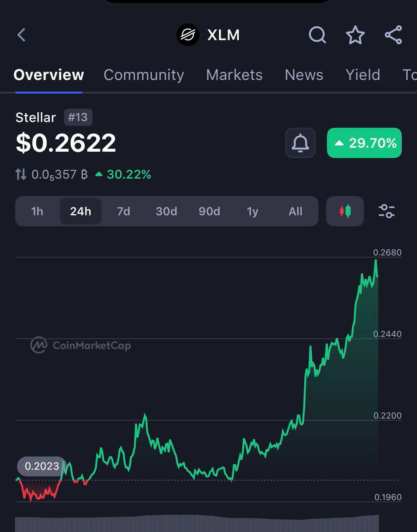Open the Yield tab
Screen dimensions: 417x532
point(363,75)
